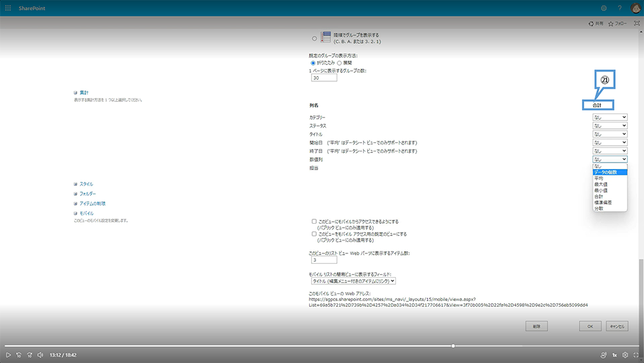Image resolution: width=644 pixels, height=363 pixels.
Task: Open the SharePoint settings gear
Action: point(604,8)
